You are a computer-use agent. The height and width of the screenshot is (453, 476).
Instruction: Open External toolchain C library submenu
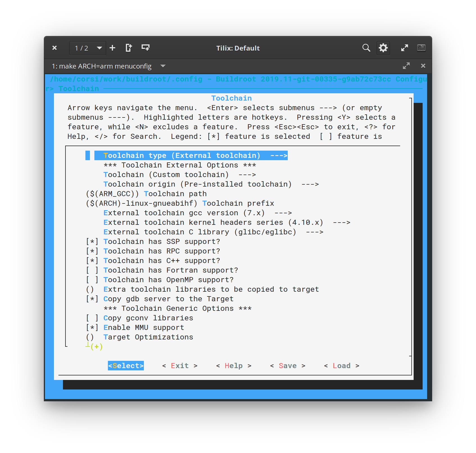pos(213,232)
